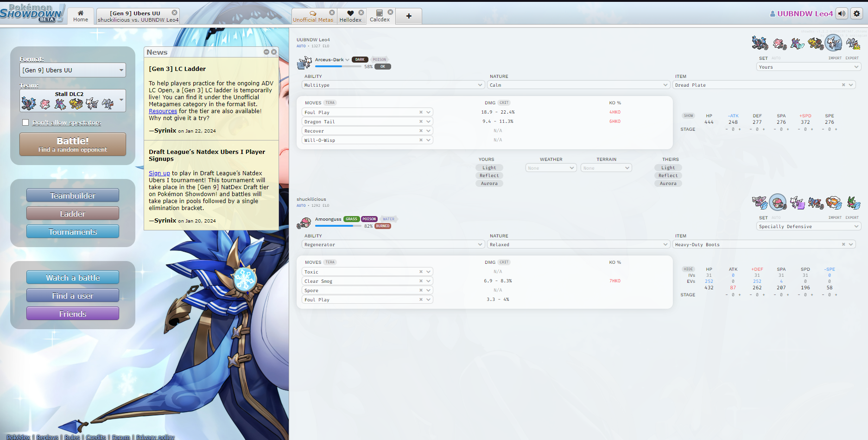Open Tournaments
This screenshot has width=868, height=440.
(73, 232)
